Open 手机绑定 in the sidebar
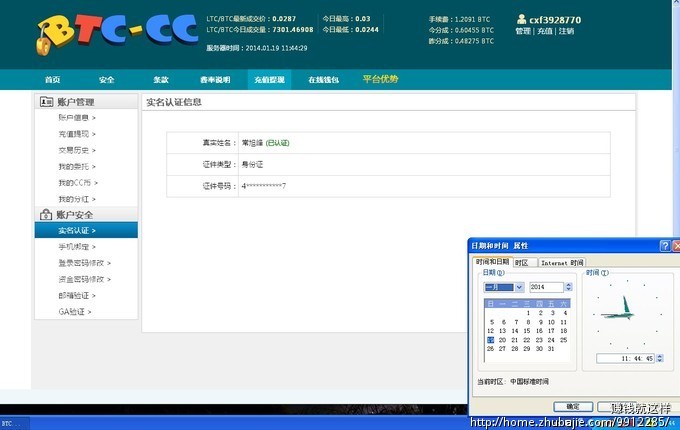Viewport: 680px width, 430px height. pyautogui.click(x=77, y=247)
